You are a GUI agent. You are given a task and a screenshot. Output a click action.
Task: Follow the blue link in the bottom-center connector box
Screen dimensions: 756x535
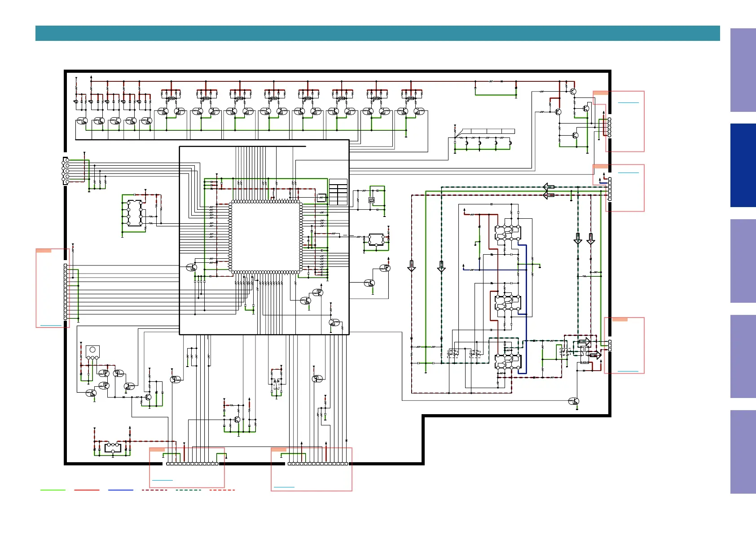pyautogui.click(x=284, y=486)
